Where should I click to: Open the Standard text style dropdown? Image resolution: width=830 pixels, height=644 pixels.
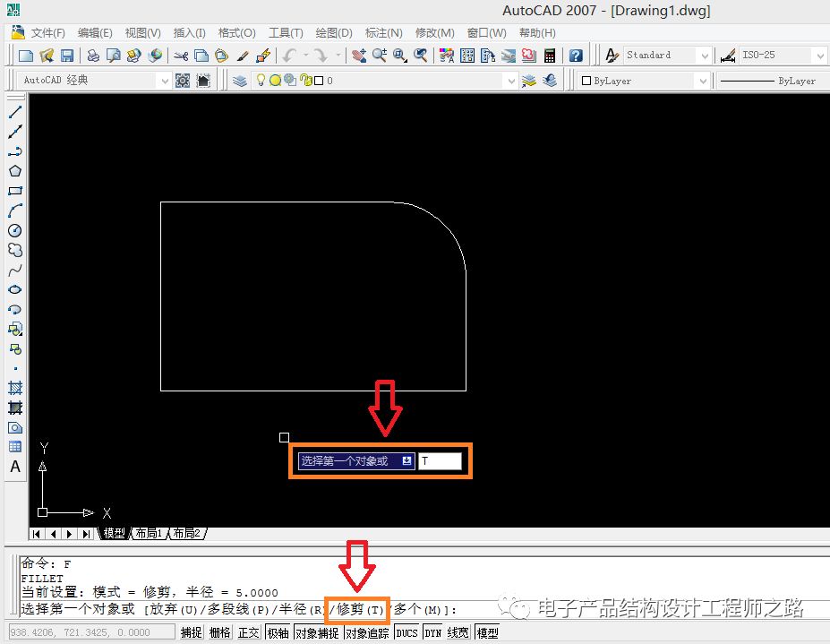pyautogui.click(x=704, y=55)
